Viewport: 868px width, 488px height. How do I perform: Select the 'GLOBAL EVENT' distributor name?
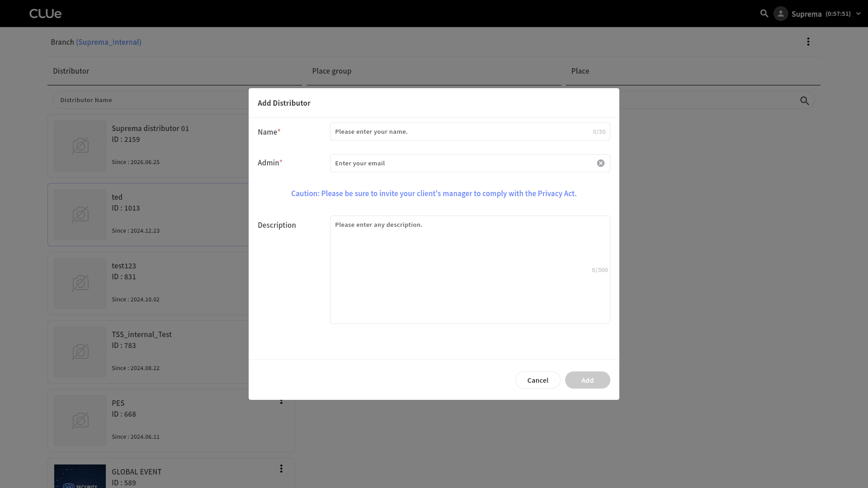137,472
